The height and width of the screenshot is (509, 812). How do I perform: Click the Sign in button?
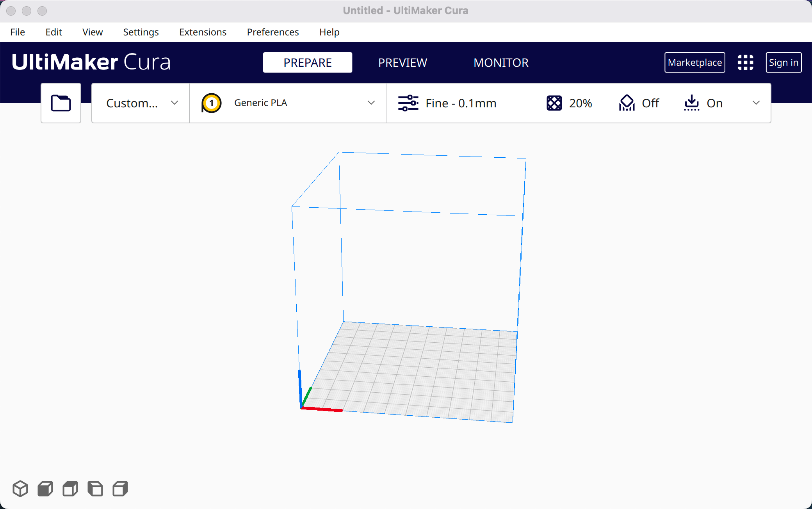783,62
